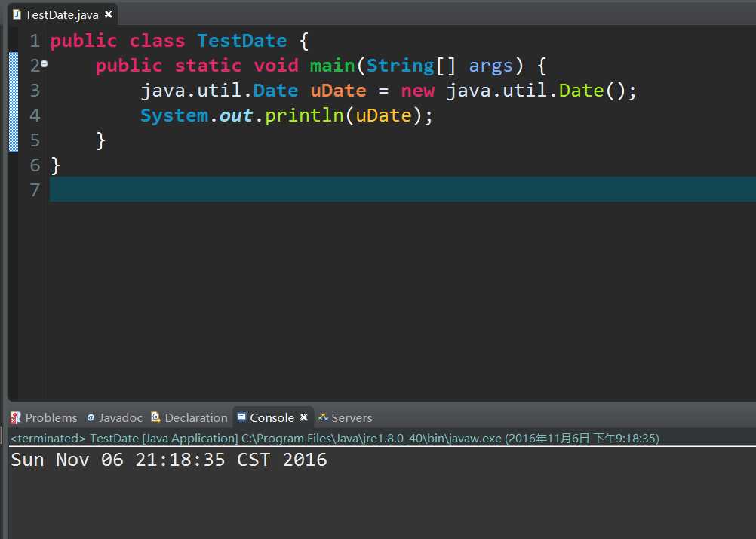Click the 'static' keyword on line 2

(x=207, y=66)
